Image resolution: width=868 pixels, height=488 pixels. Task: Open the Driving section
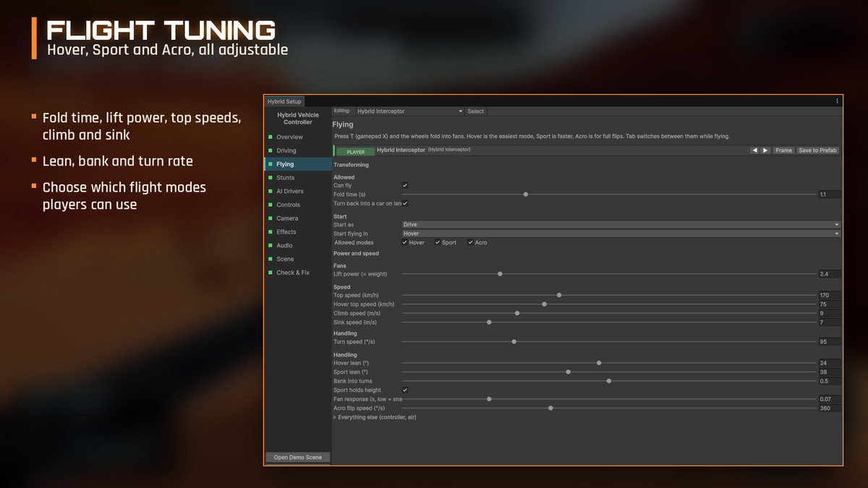tap(286, 150)
